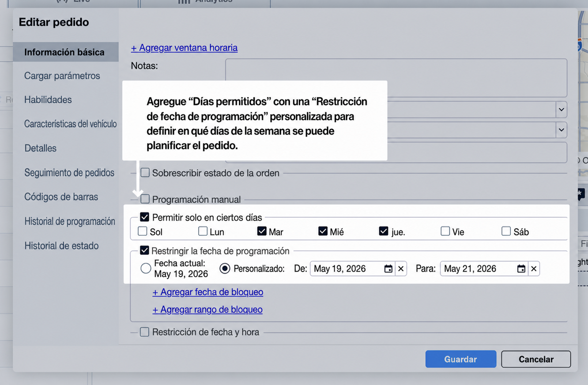Check the Lun day checkbox
Viewport: 588px width, 385px height.
click(203, 231)
